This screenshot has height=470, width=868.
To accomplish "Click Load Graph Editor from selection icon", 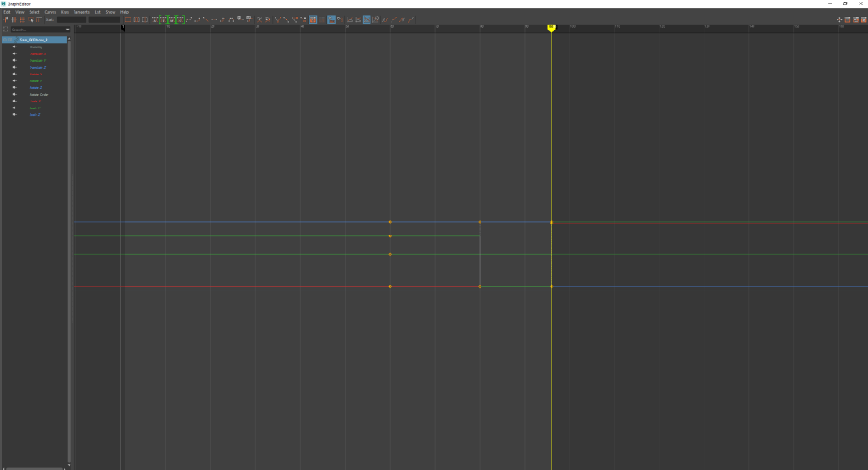I will click(x=321, y=19).
